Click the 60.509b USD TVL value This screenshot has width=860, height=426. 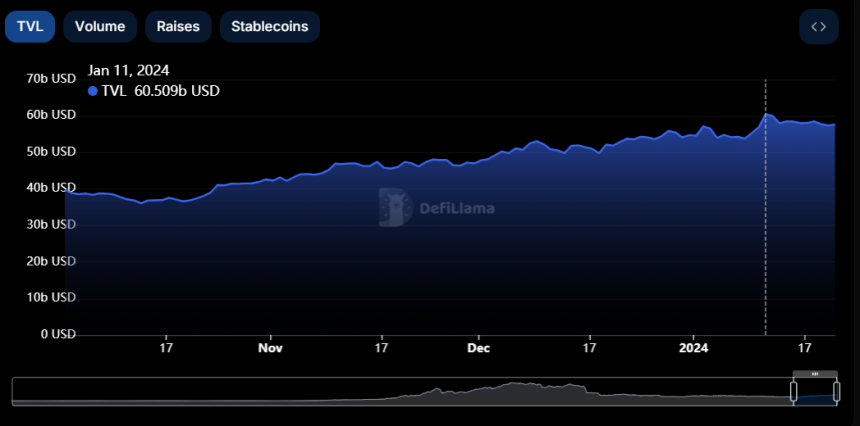[x=177, y=91]
